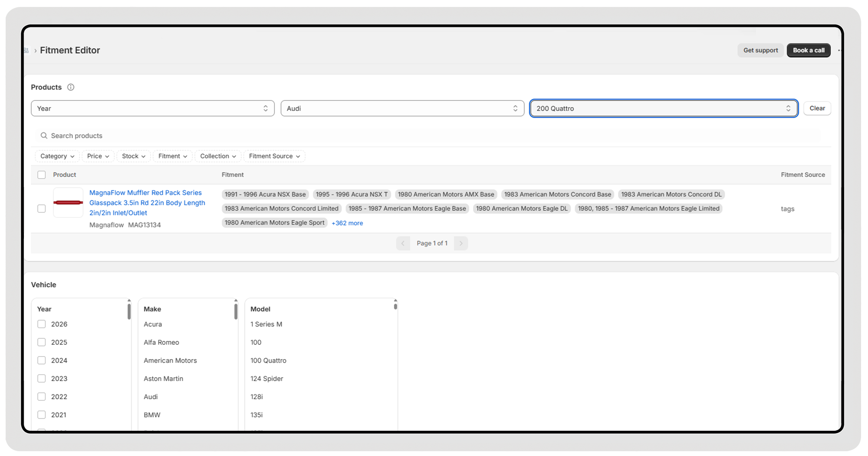Image resolution: width=868 pixels, height=456 pixels.
Task: Open the Audi make dropdown
Action: (x=402, y=109)
